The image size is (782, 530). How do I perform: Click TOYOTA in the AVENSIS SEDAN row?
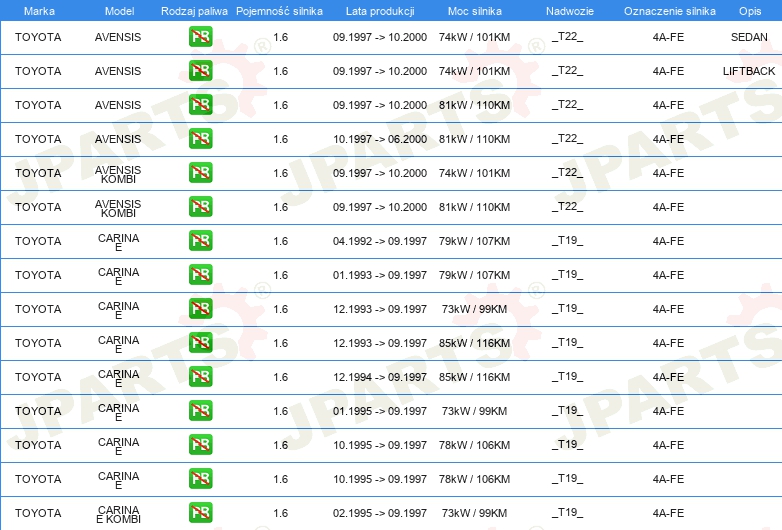[x=38, y=37]
